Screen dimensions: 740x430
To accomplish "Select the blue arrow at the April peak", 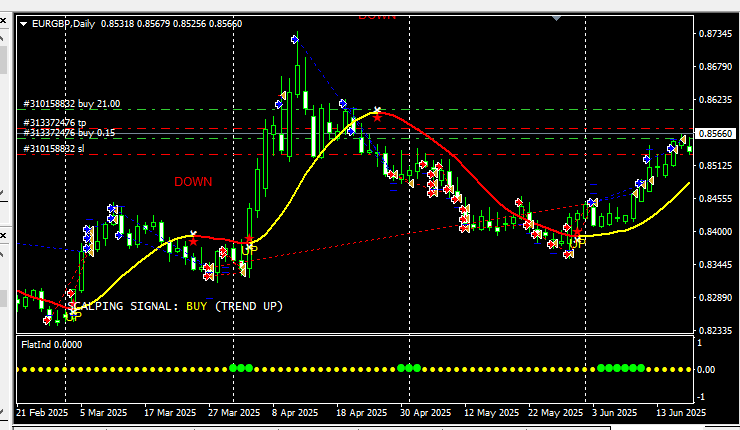I will (295, 40).
